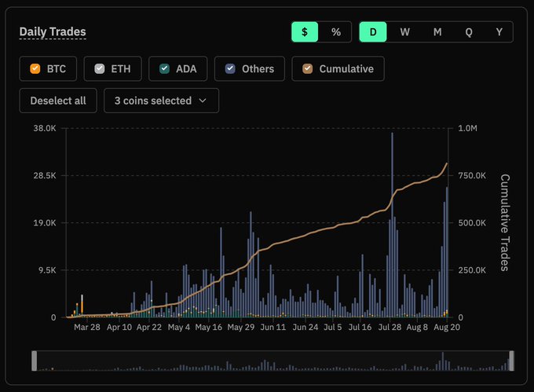Click the 38.0K y-axis label
The width and height of the screenshot is (534, 392).
coord(45,128)
